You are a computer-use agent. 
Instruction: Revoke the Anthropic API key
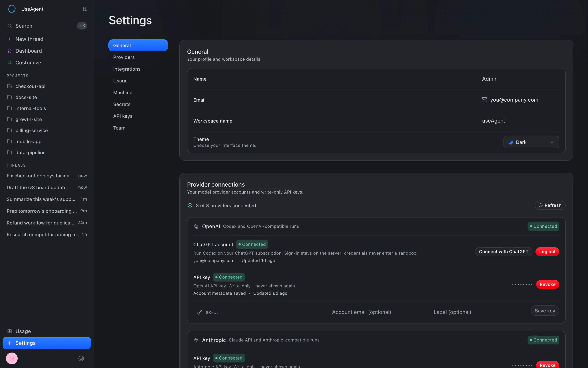pyautogui.click(x=547, y=365)
